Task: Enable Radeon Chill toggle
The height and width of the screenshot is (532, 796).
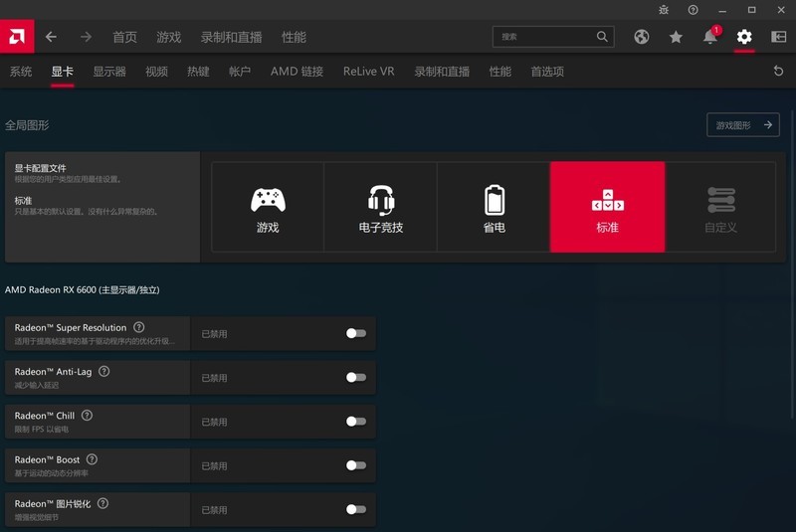Action: (356, 422)
